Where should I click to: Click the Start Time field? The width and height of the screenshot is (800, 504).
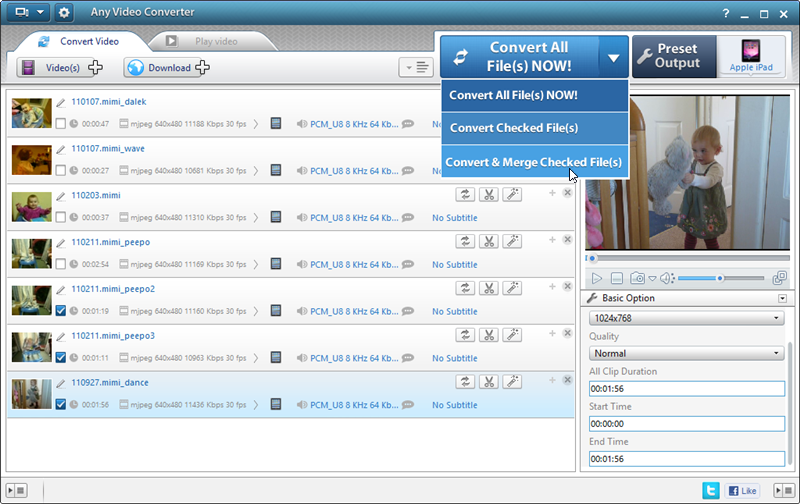pos(687,423)
